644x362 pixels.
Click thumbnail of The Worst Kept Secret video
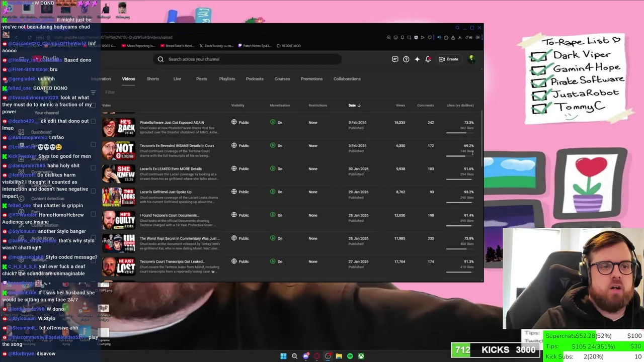[x=119, y=243]
